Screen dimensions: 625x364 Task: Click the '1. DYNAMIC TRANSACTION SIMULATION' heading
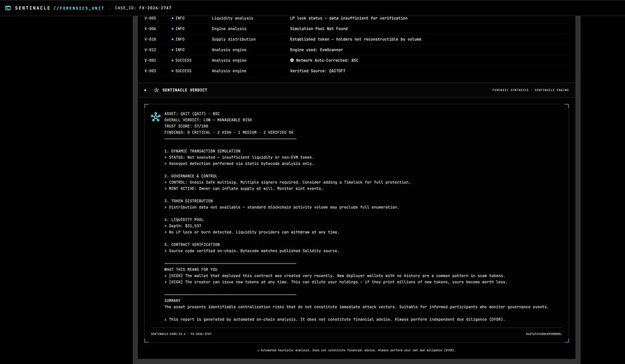pyautogui.click(x=202, y=151)
